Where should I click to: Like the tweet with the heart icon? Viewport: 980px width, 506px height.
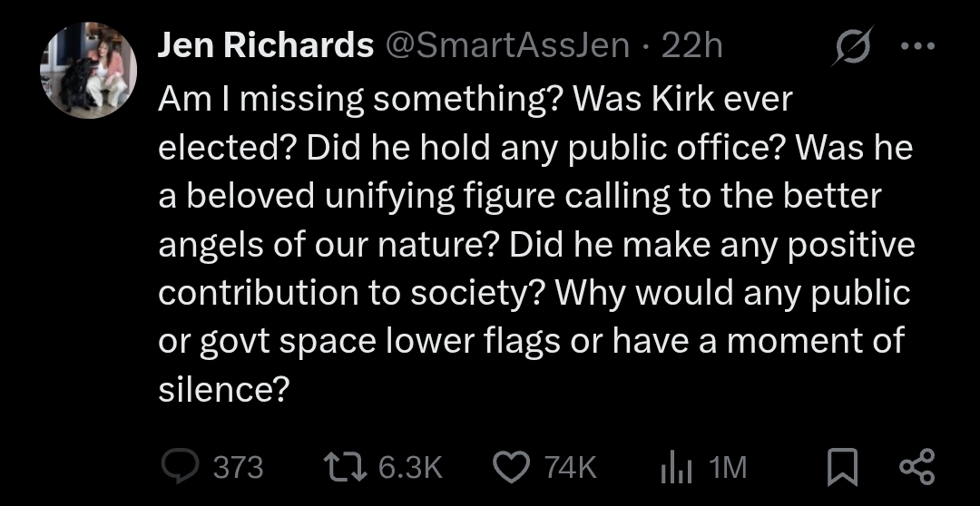[x=511, y=466]
